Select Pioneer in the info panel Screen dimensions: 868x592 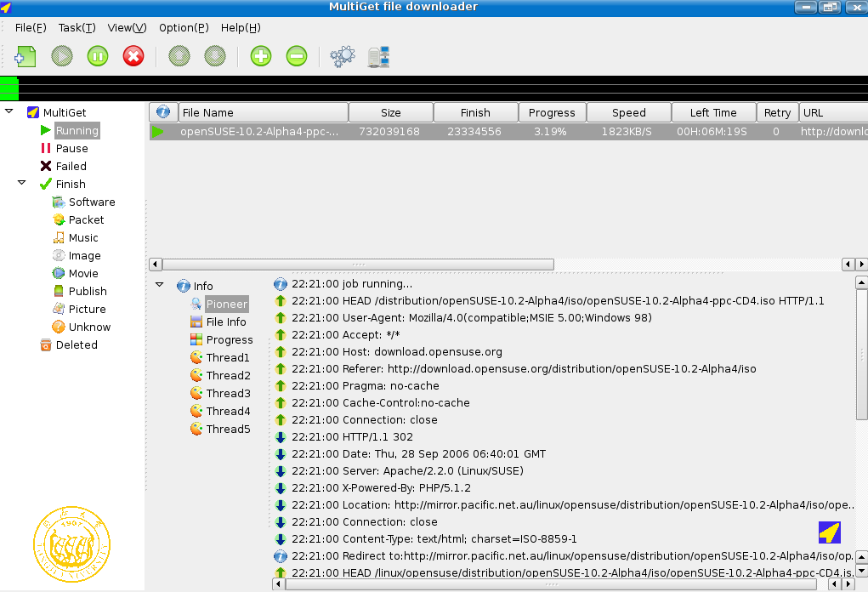(226, 304)
